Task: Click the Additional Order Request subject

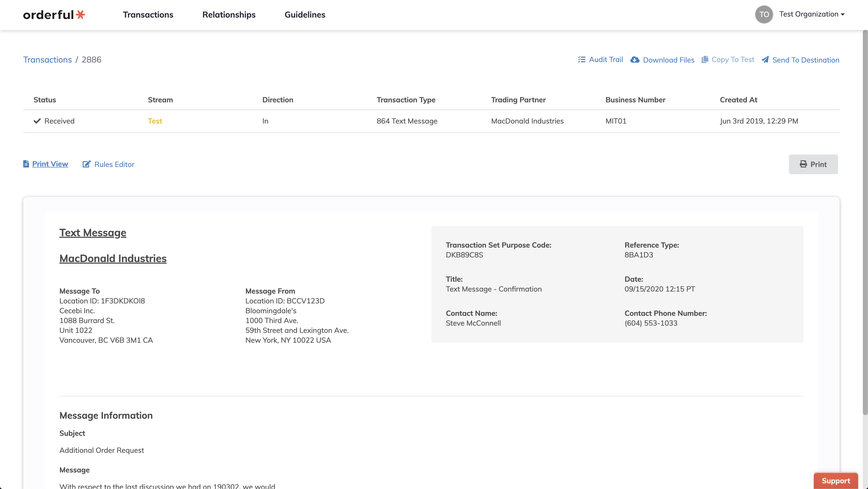Action: coord(102,450)
